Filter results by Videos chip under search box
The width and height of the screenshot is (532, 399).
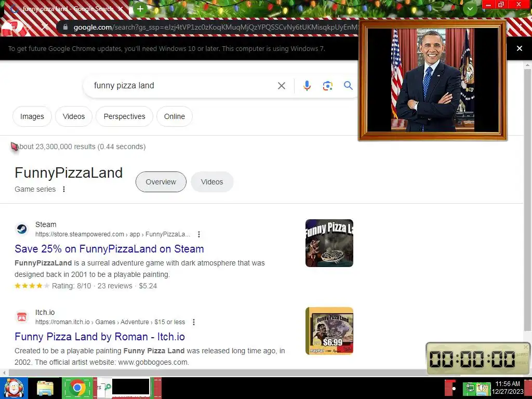click(74, 116)
